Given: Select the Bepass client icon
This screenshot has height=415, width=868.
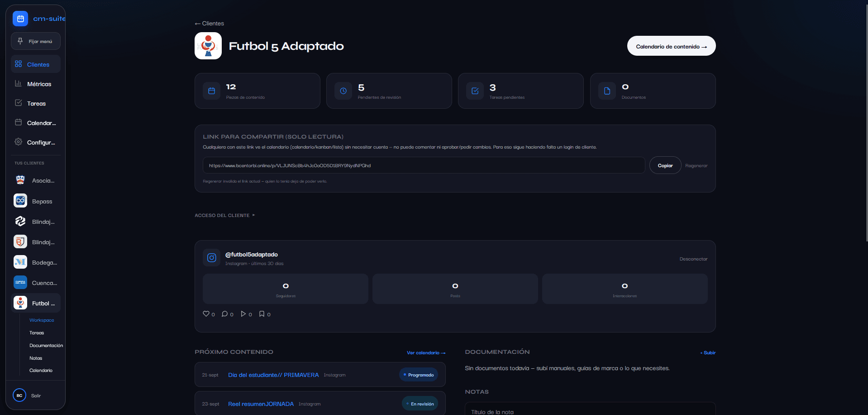Looking at the screenshot, I should pyautogui.click(x=20, y=201).
